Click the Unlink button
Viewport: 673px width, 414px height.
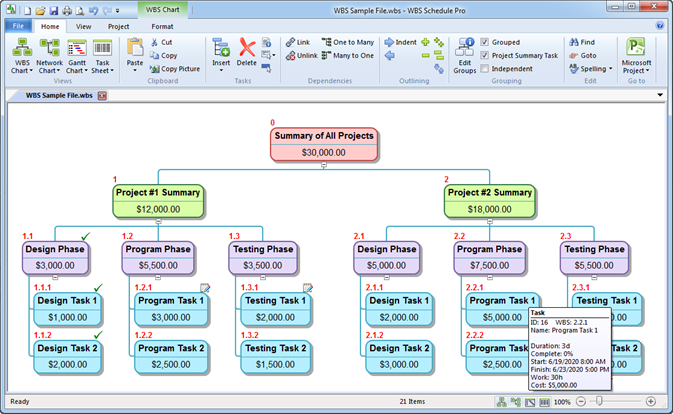tap(302, 55)
